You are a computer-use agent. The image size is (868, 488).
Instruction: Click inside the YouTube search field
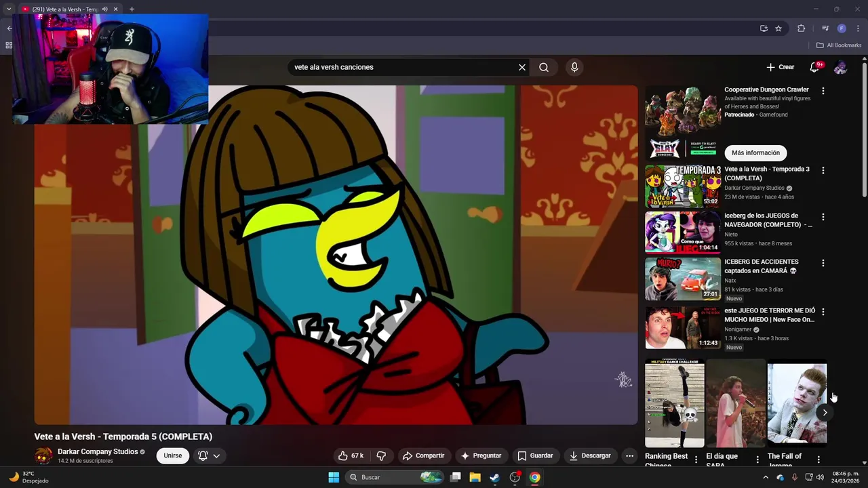pyautogui.click(x=403, y=67)
